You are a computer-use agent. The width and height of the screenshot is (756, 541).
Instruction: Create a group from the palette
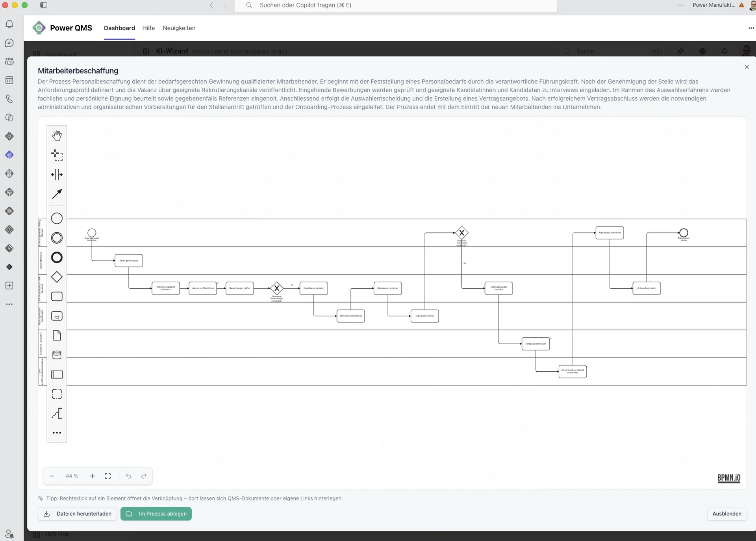pyautogui.click(x=57, y=394)
